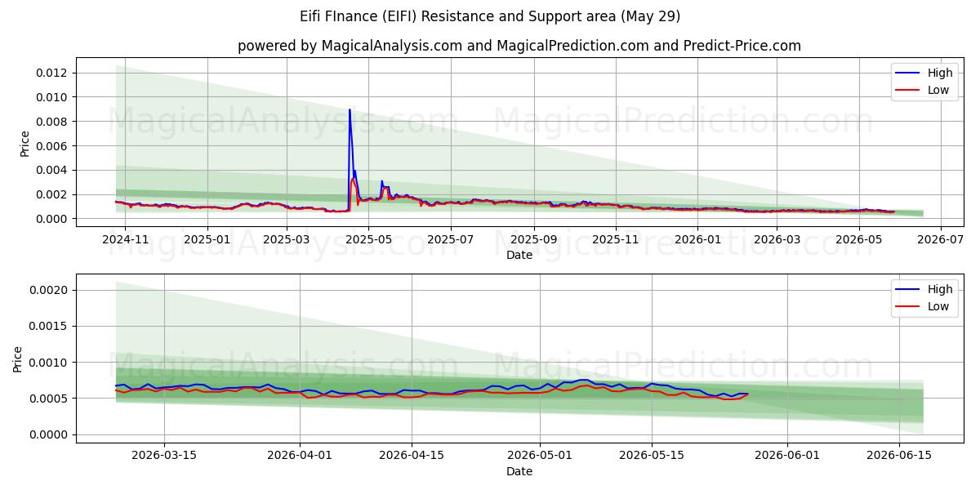Click the '2026-04-01' x-axis tick label
Viewport: 980px width, 490px height.
(x=300, y=455)
